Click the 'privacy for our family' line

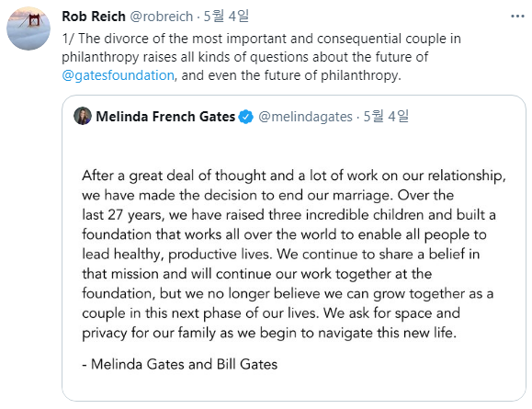(269, 333)
